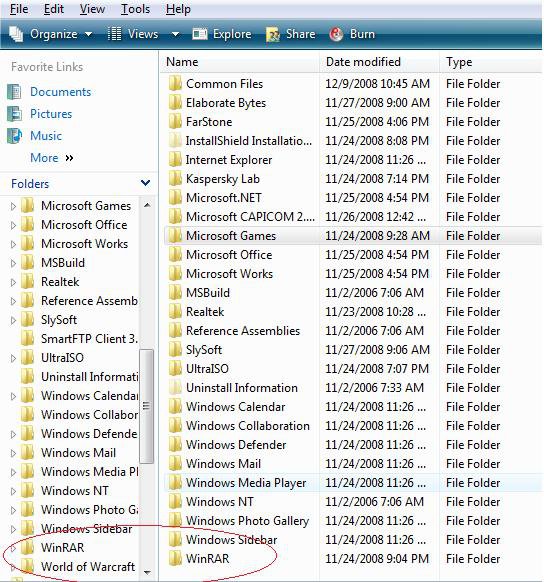544x582 pixels.
Task: Click the Pictures icon in Favorite Links
Action: [x=14, y=114]
